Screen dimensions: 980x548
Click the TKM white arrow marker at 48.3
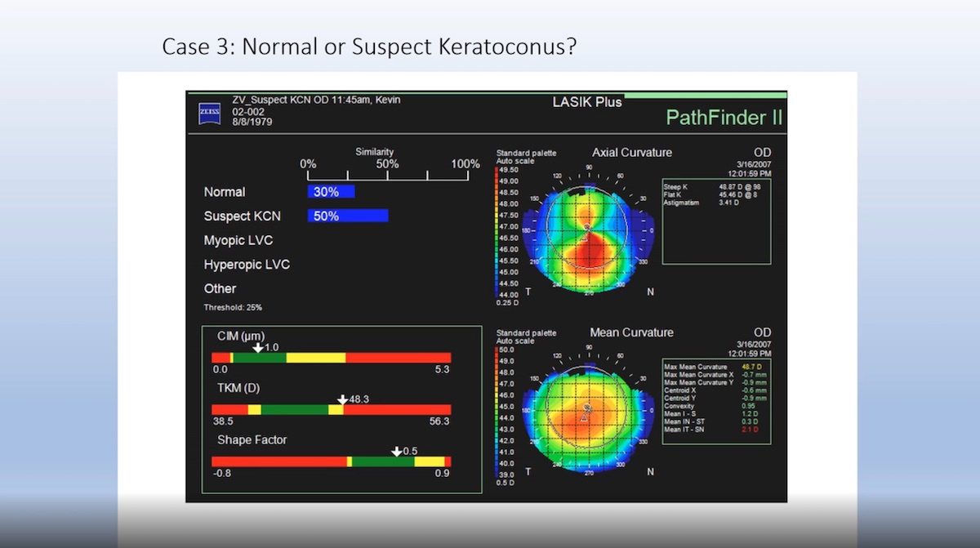[x=342, y=399]
